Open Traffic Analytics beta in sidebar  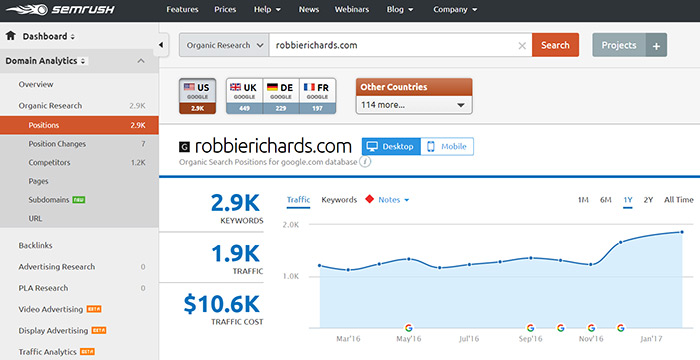tap(47, 352)
